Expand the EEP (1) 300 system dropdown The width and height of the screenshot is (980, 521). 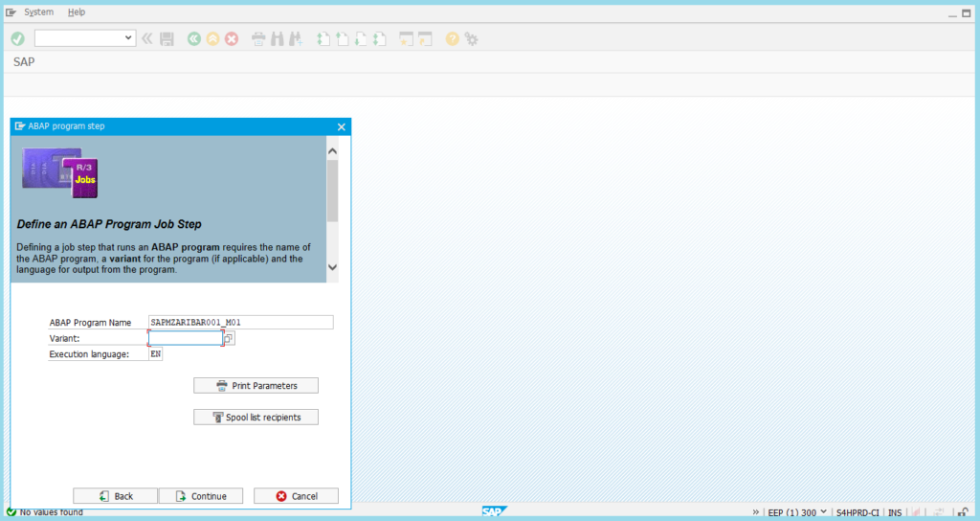[823, 512]
